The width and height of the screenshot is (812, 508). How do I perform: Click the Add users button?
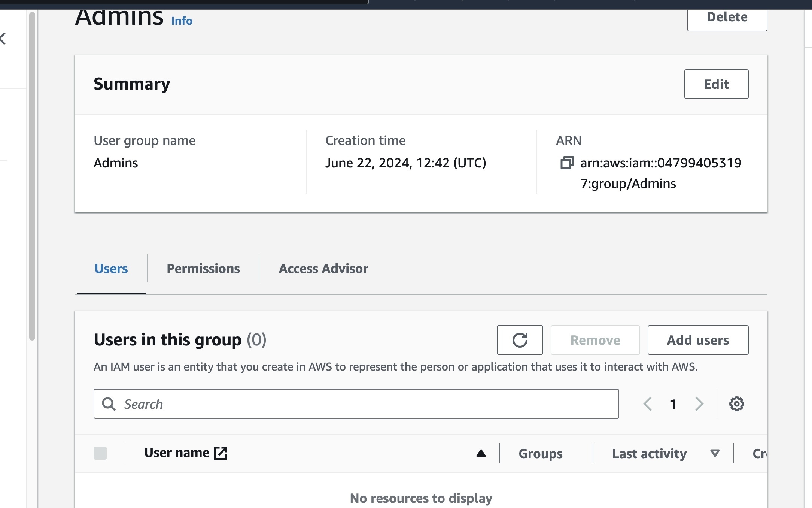(698, 340)
